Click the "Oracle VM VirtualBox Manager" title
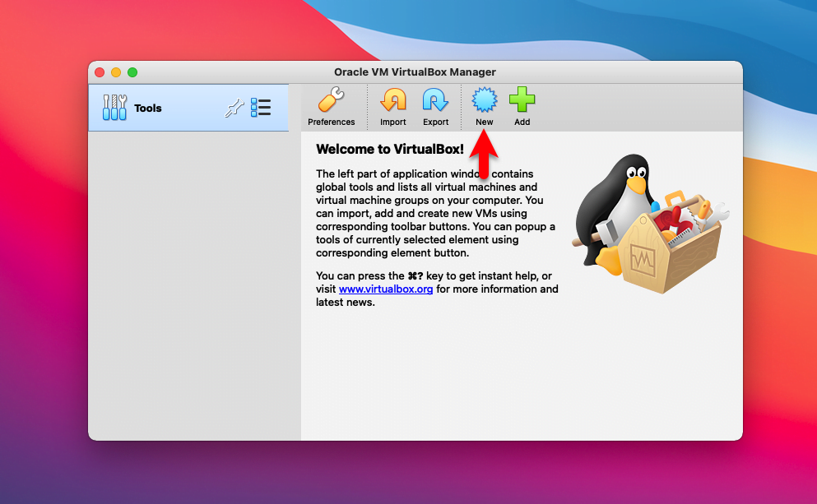The image size is (817, 504). (415, 72)
